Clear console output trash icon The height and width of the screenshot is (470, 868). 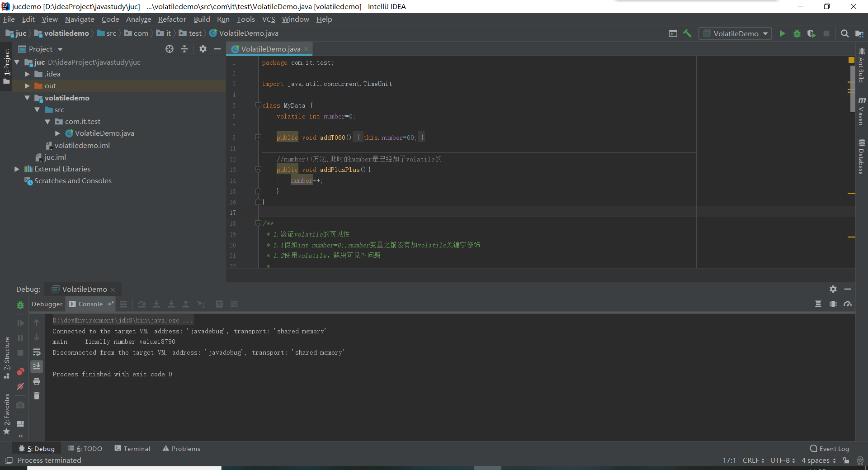[37, 396]
